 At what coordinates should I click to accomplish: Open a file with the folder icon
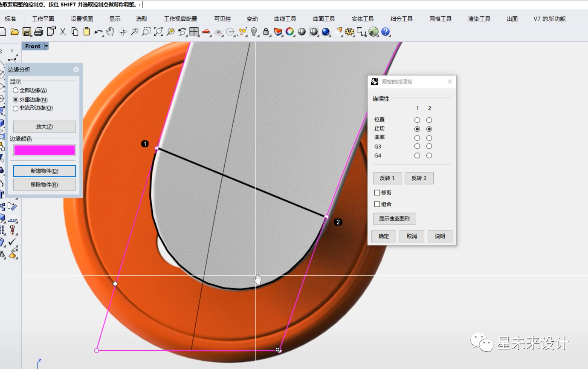[x=15, y=32]
